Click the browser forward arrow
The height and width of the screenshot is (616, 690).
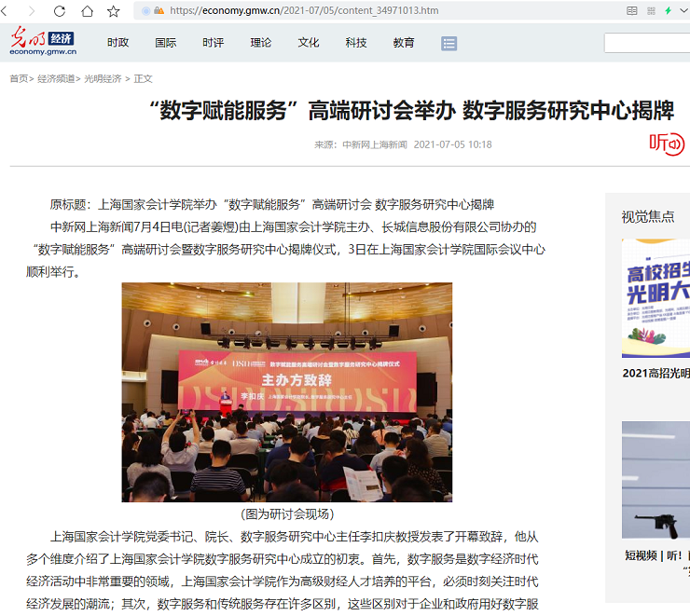[32, 11]
